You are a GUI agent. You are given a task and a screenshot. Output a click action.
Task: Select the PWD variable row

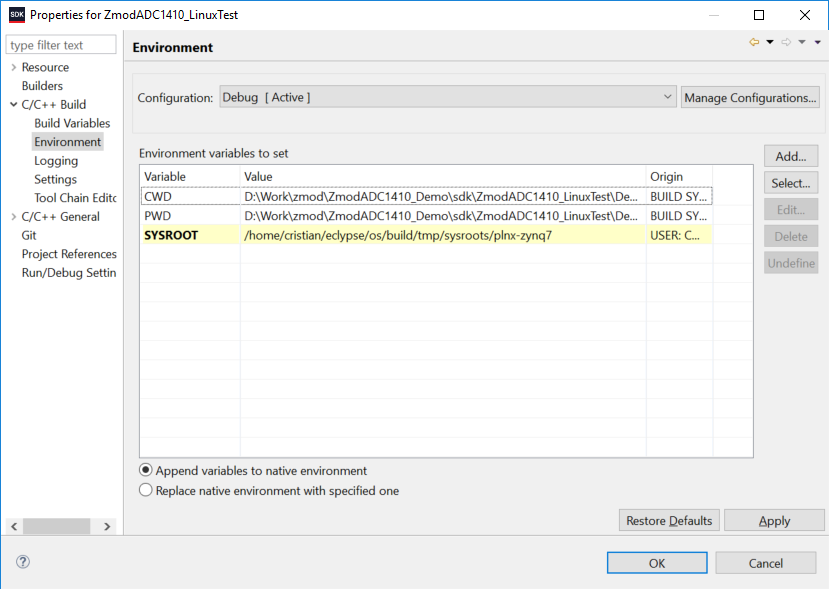(427, 216)
